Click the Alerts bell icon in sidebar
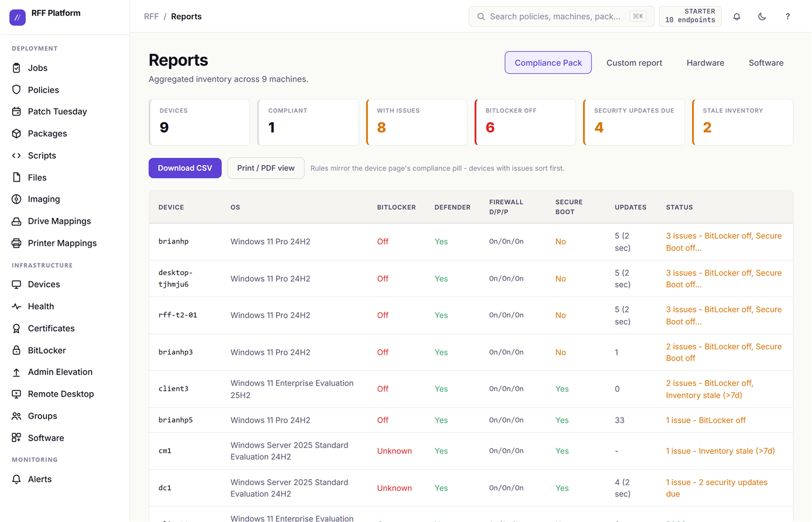Viewport: 812px width, 522px height. click(x=16, y=479)
